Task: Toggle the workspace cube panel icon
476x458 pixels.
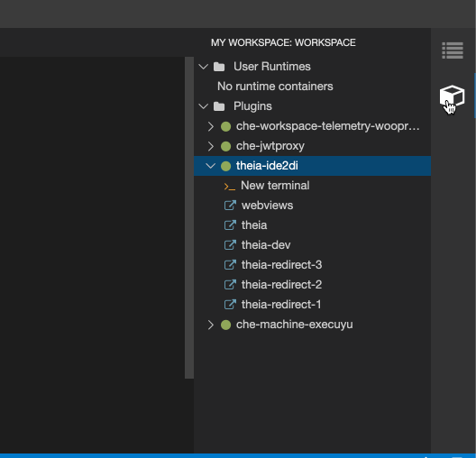Action: (452, 96)
